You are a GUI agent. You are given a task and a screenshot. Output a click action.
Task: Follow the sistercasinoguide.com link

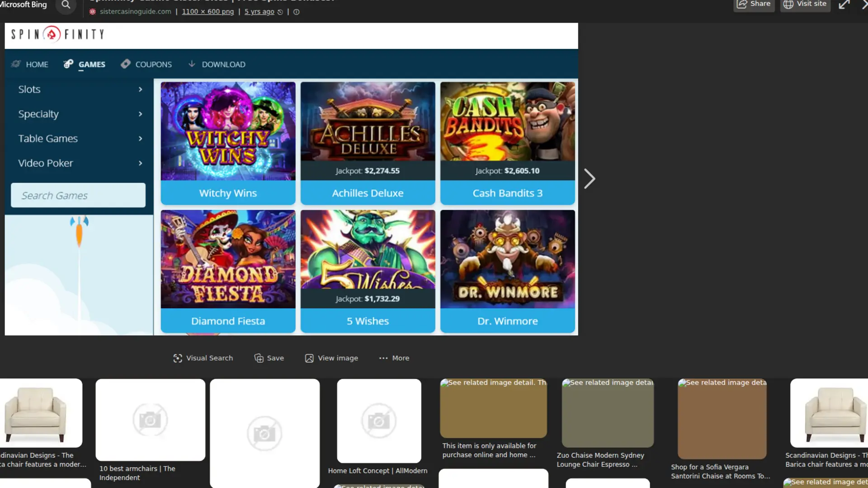point(135,12)
